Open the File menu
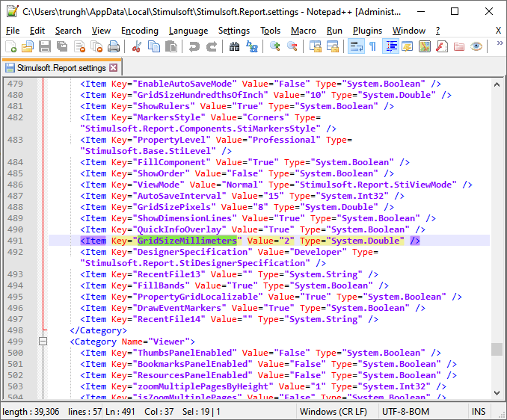 (13, 31)
